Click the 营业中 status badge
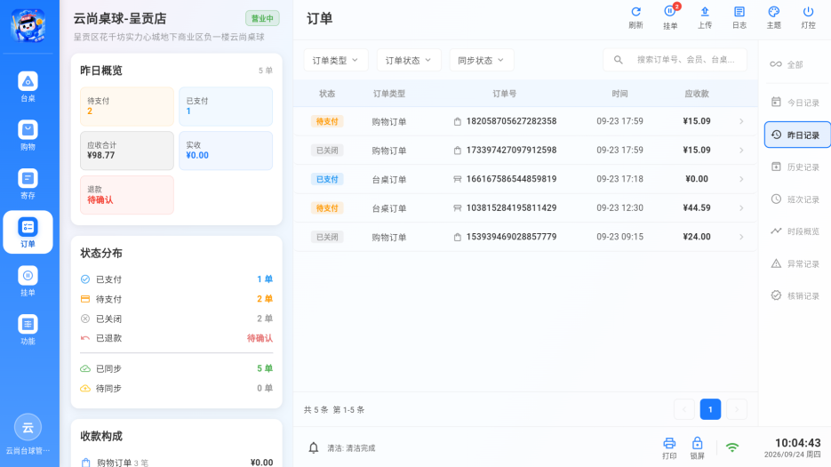This screenshot has height=467, width=831. pyautogui.click(x=262, y=19)
